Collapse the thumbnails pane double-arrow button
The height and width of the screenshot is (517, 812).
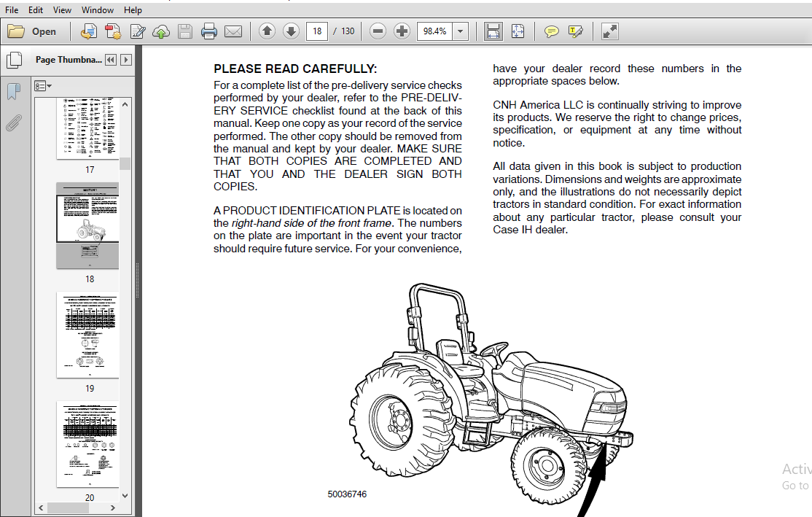pyautogui.click(x=111, y=60)
